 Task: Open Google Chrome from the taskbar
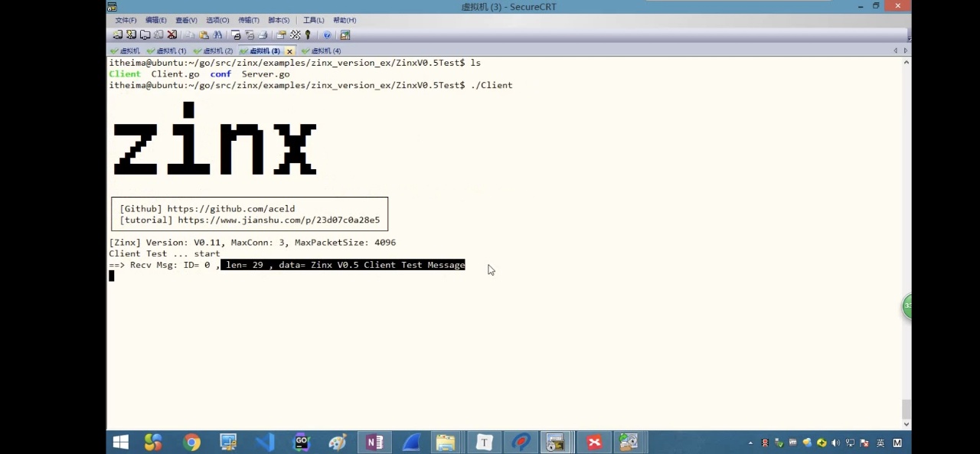191,443
